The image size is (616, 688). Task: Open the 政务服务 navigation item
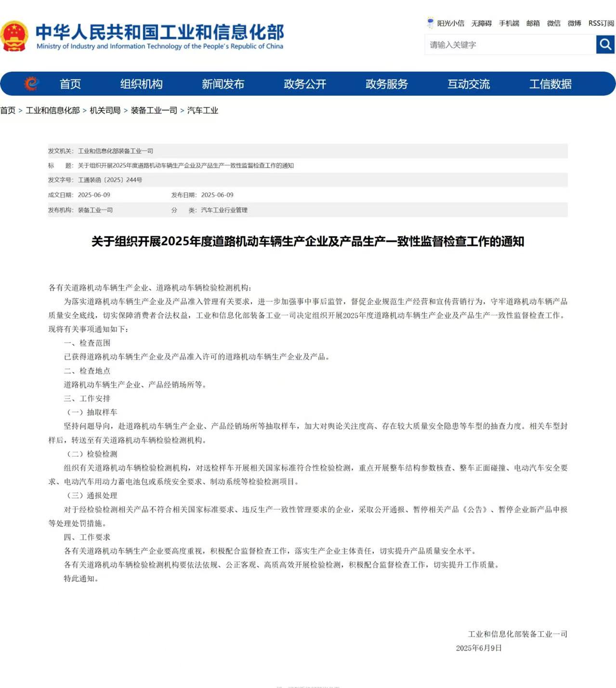pos(387,84)
